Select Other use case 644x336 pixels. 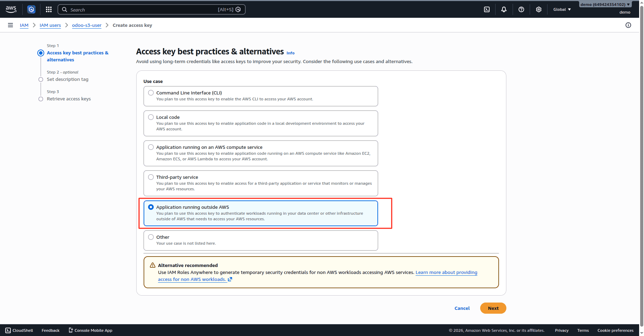(x=261, y=240)
